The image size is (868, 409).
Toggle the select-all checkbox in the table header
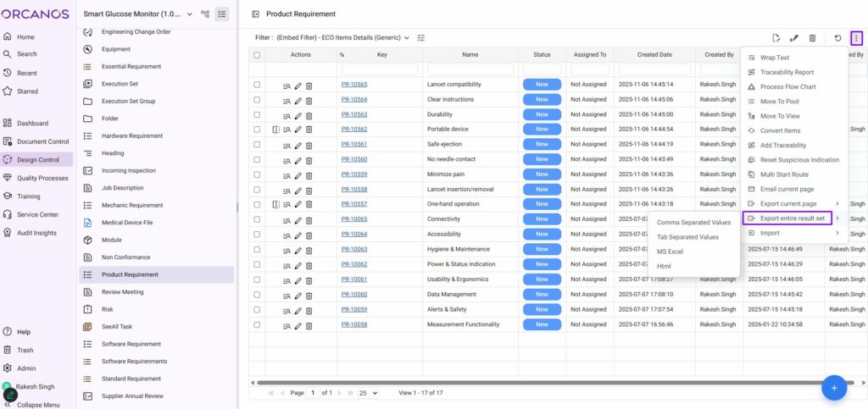point(257,55)
